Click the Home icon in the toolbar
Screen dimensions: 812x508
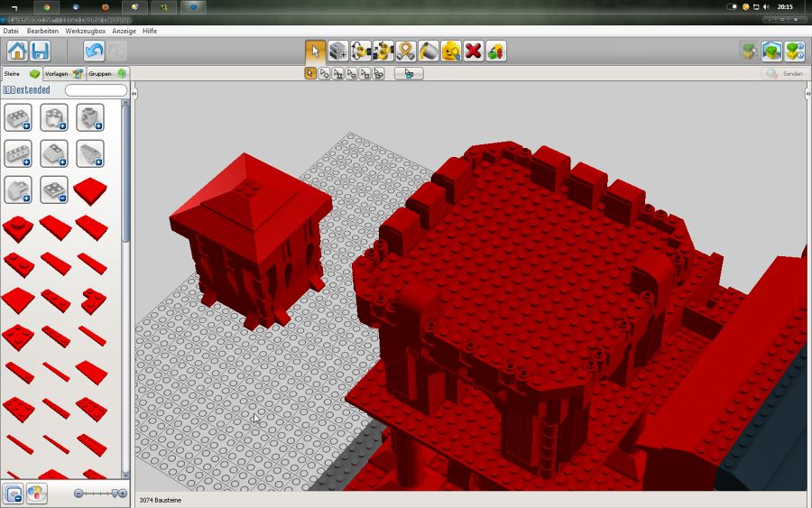tap(17, 51)
